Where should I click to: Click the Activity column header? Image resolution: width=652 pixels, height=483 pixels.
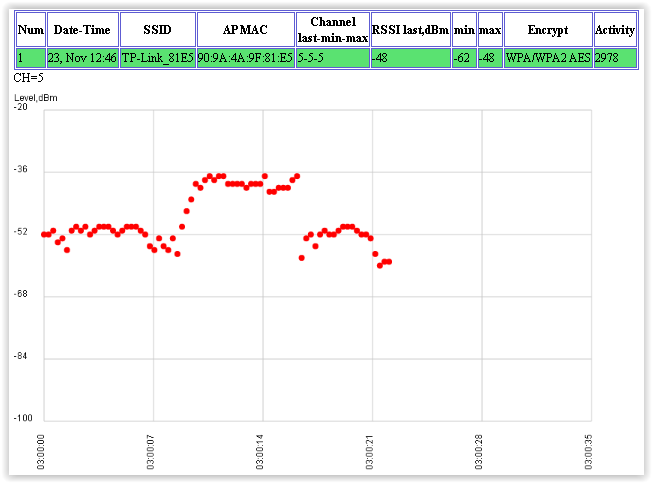pos(615,30)
